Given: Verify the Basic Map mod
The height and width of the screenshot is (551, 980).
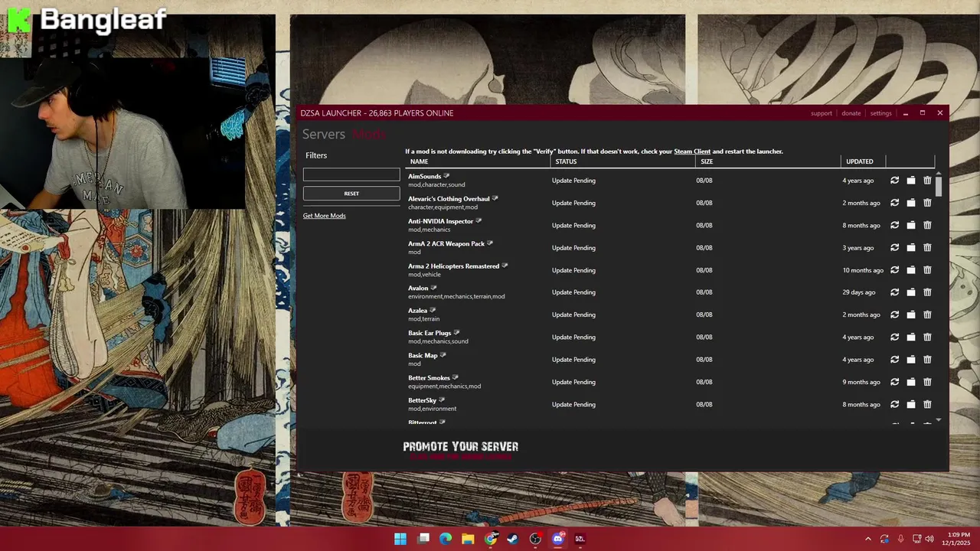Looking at the screenshot, I should pyautogui.click(x=894, y=360).
